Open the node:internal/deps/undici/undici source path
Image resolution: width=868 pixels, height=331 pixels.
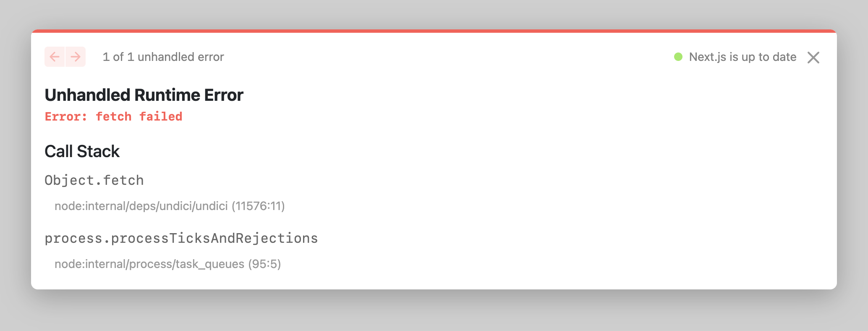coord(141,206)
